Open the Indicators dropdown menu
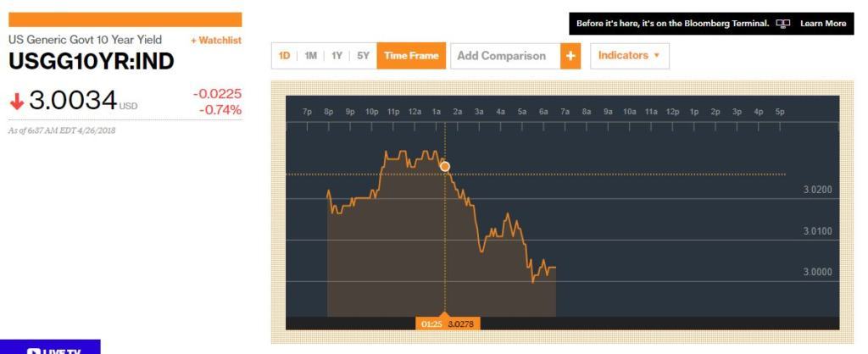The width and height of the screenshot is (868, 354). coord(629,56)
